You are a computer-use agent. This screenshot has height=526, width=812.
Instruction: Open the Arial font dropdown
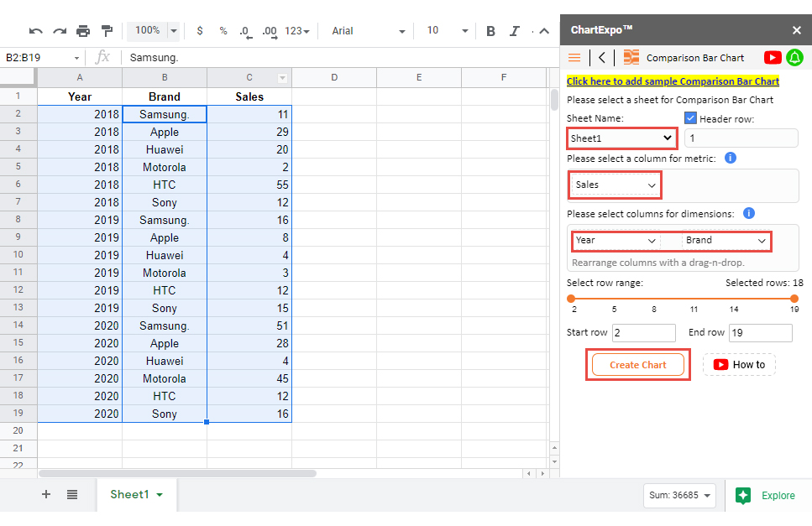368,31
